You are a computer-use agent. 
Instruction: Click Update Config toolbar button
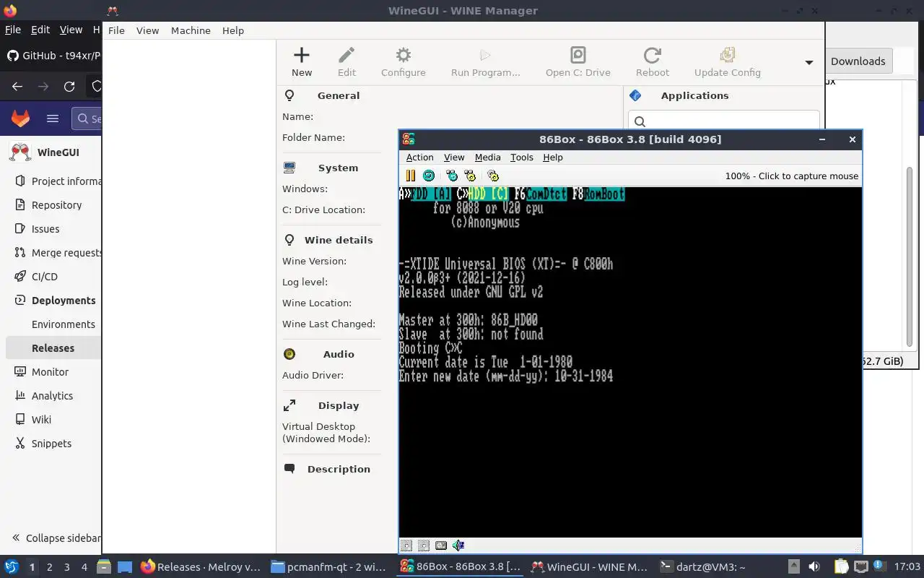point(727,61)
